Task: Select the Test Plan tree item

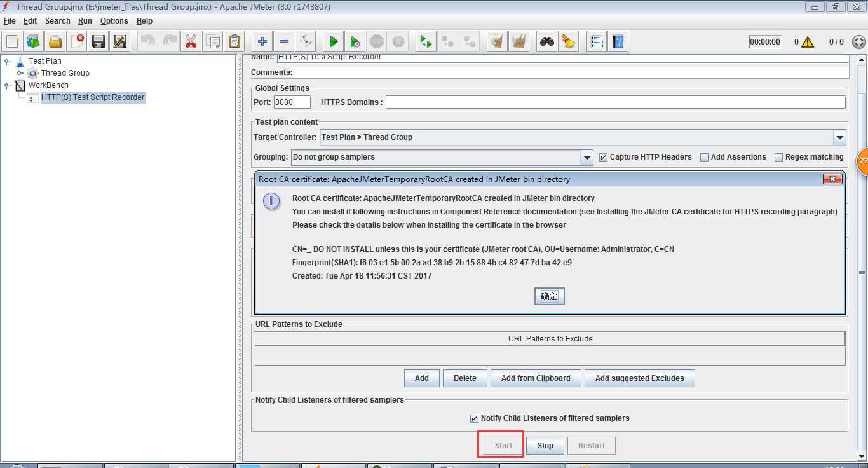Action: [44, 61]
